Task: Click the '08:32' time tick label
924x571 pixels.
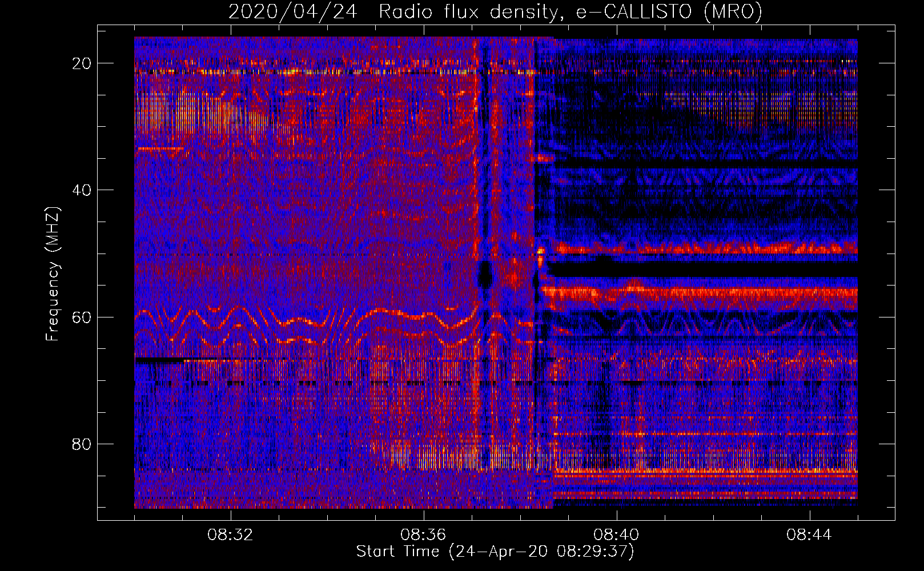Action: click(231, 535)
